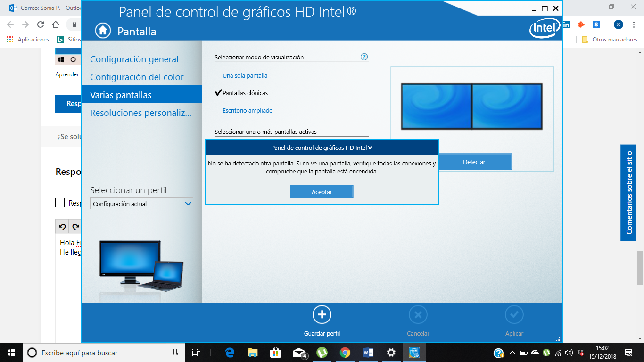Tick the checkbox in Outlook page

[x=60, y=203]
